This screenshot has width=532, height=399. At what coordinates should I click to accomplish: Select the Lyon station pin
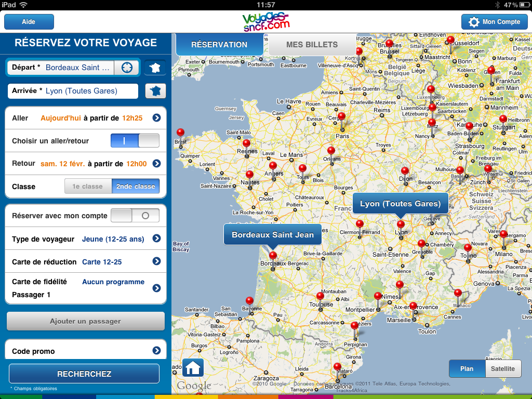pyautogui.click(x=401, y=229)
